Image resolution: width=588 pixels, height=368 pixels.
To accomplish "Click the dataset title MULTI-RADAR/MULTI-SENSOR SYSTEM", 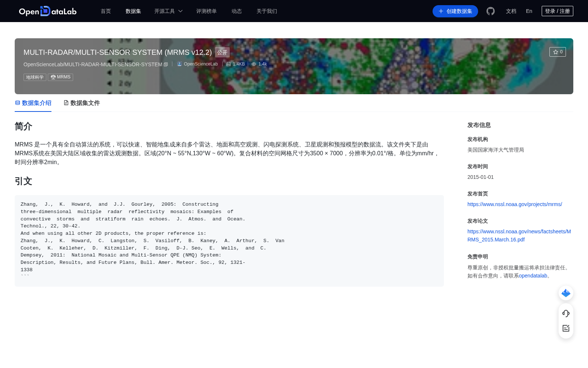I will (118, 52).
